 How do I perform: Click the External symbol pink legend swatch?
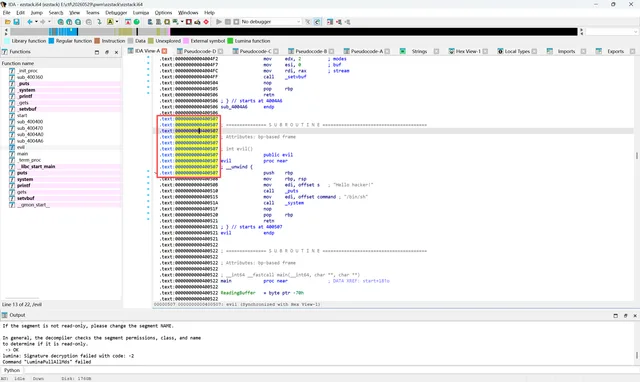click(186, 41)
